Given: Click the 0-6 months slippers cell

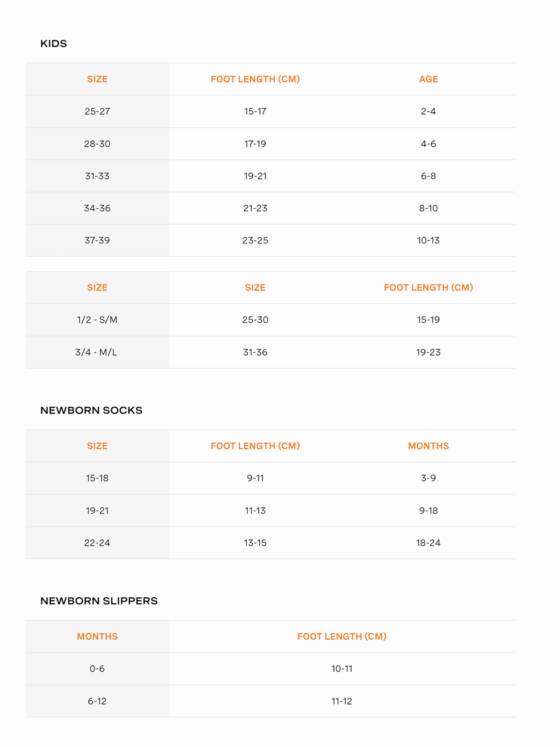Looking at the screenshot, I should click(x=97, y=669).
